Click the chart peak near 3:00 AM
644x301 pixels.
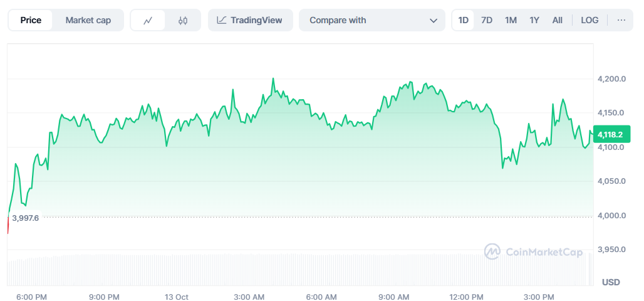(x=273, y=79)
